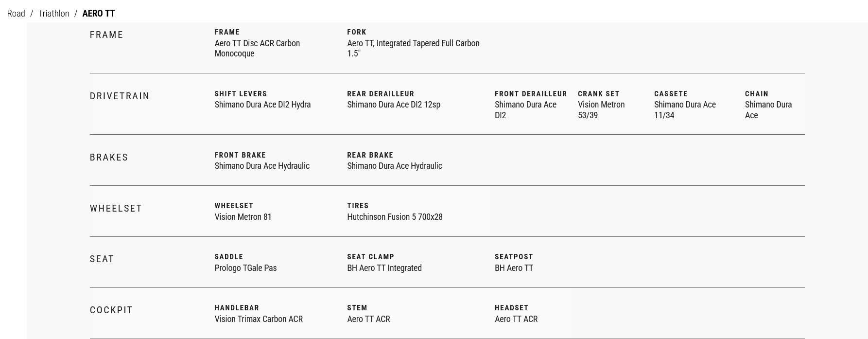Select the BRAKES section heading

point(109,158)
